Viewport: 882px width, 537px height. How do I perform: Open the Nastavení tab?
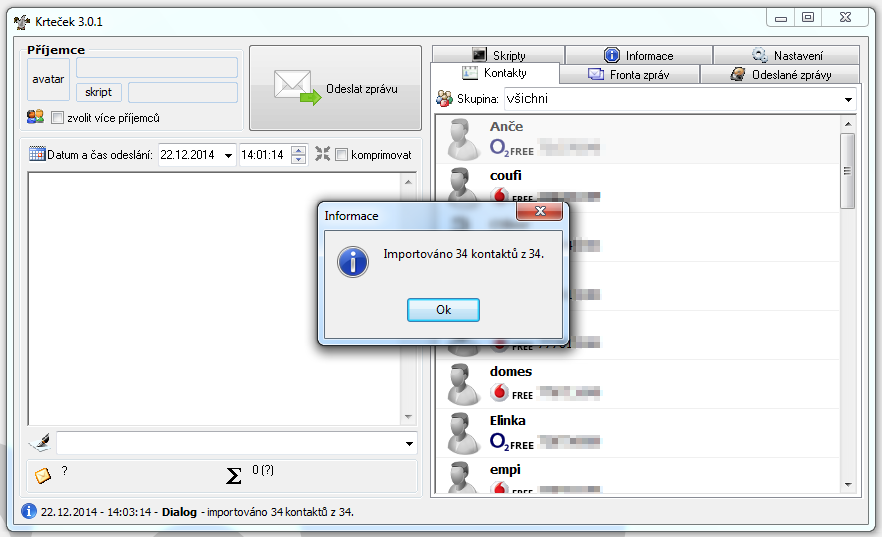tap(786, 56)
